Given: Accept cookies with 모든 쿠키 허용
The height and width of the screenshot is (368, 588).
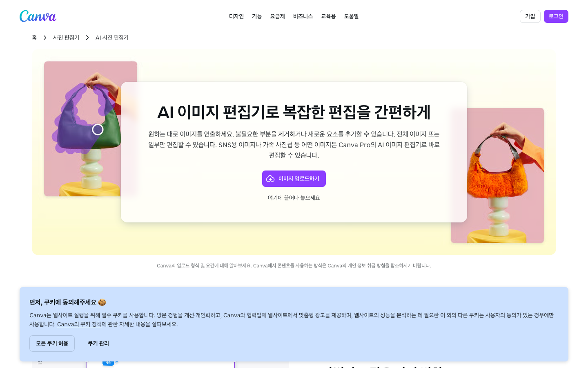Looking at the screenshot, I should click(52, 343).
